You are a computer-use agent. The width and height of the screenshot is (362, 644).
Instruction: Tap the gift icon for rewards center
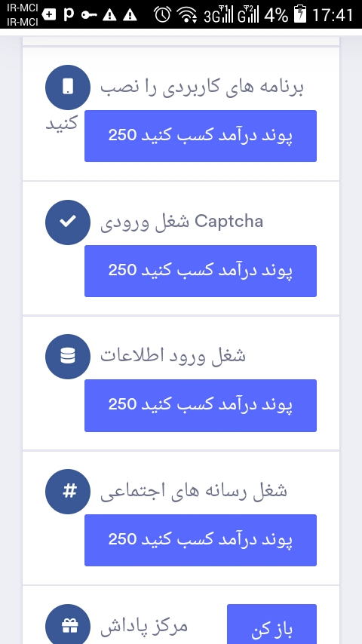(68, 625)
